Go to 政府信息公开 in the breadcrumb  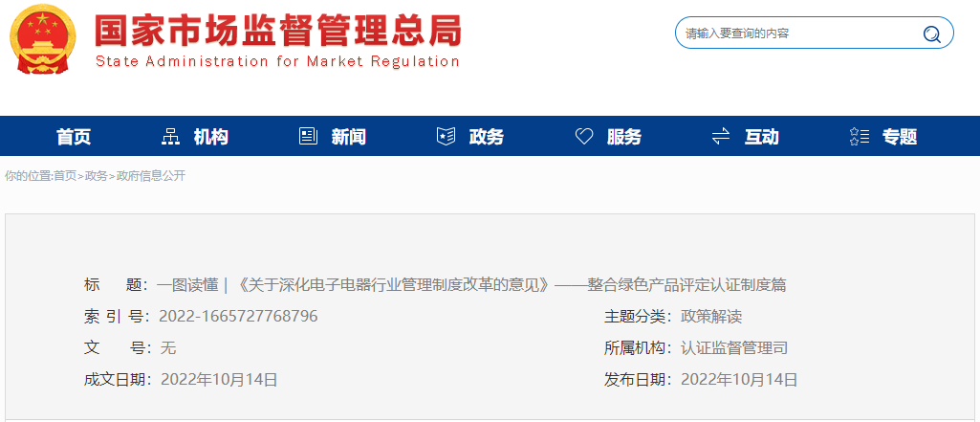coord(151,176)
